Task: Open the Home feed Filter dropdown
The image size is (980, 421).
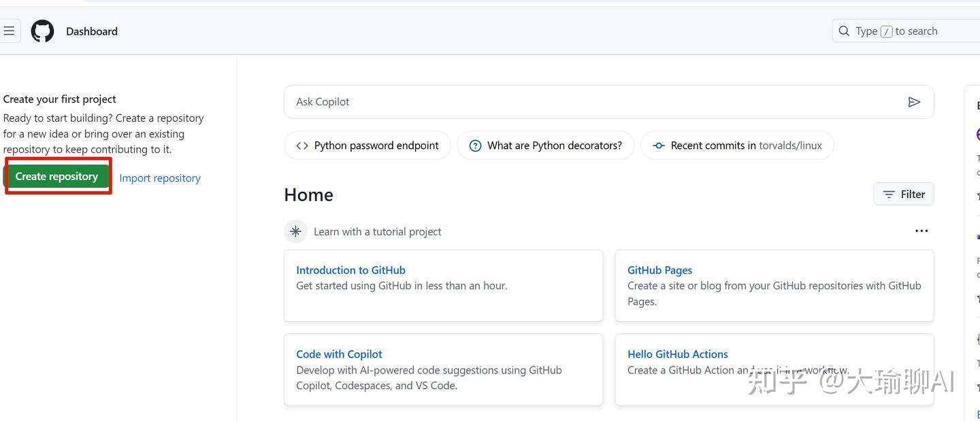Action: (x=904, y=195)
